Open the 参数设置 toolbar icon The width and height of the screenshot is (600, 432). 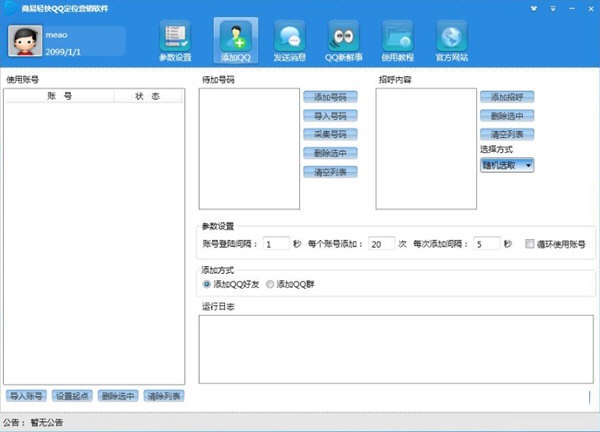[175, 41]
